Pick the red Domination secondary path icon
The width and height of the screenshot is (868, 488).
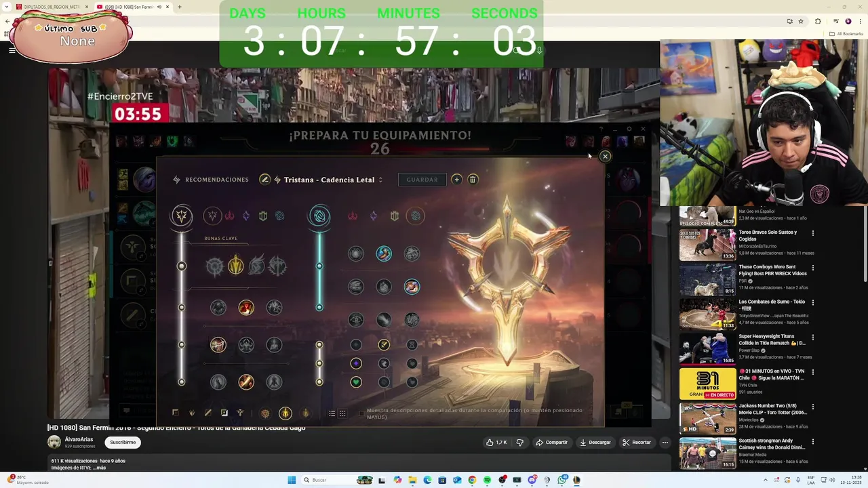353,216
